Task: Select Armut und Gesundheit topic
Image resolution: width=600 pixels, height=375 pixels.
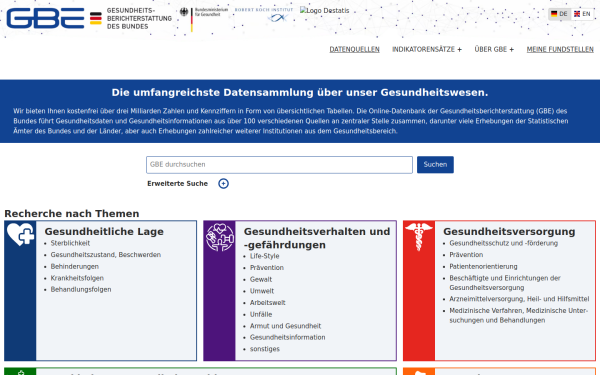Action: click(x=285, y=326)
